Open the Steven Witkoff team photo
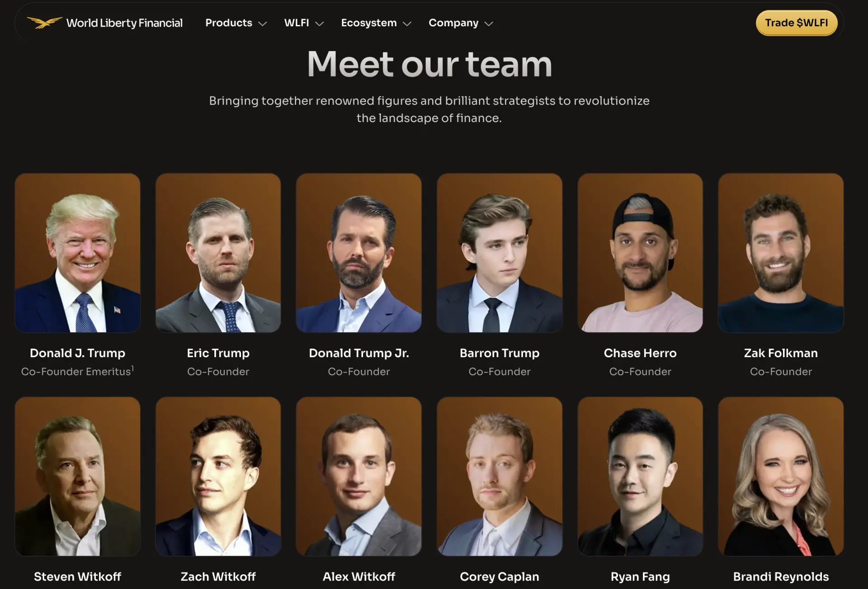The image size is (868, 589). pyautogui.click(x=78, y=476)
